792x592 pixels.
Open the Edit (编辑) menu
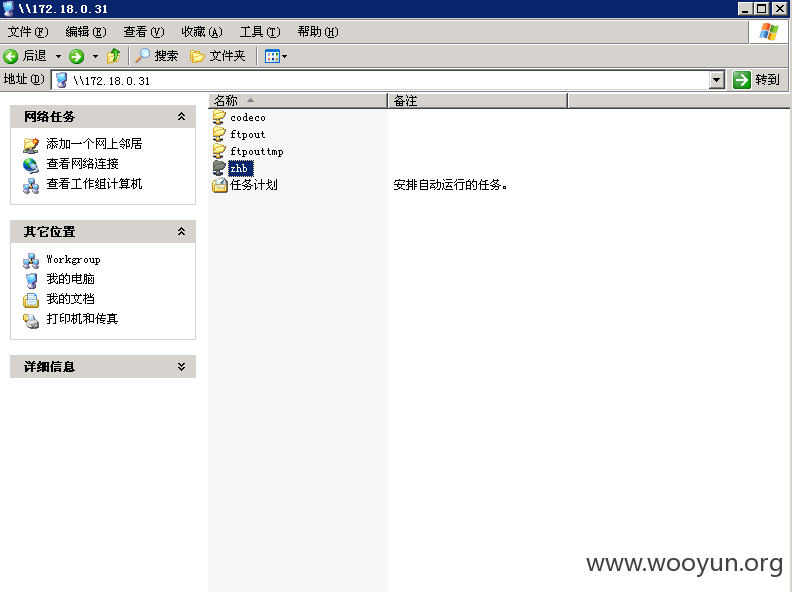click(86, 32)
